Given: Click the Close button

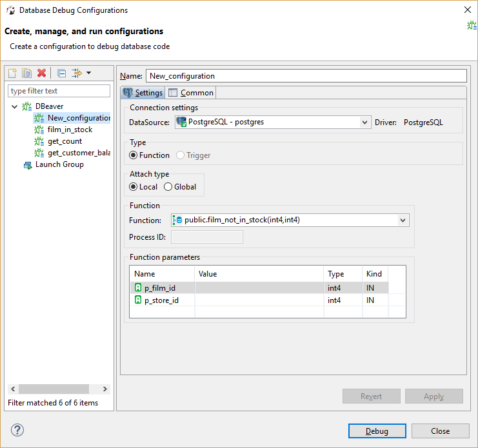Looking at the screenshot, I should coord(440,431).
